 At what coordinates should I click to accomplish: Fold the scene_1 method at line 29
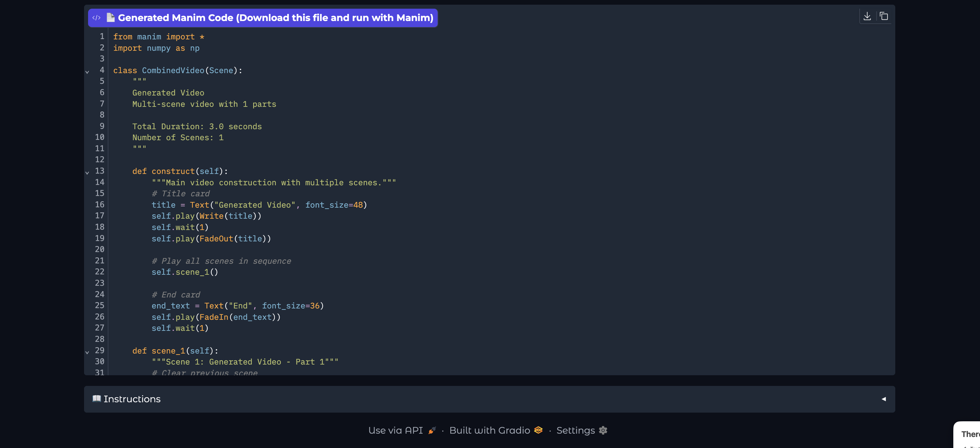coord(87,353)
